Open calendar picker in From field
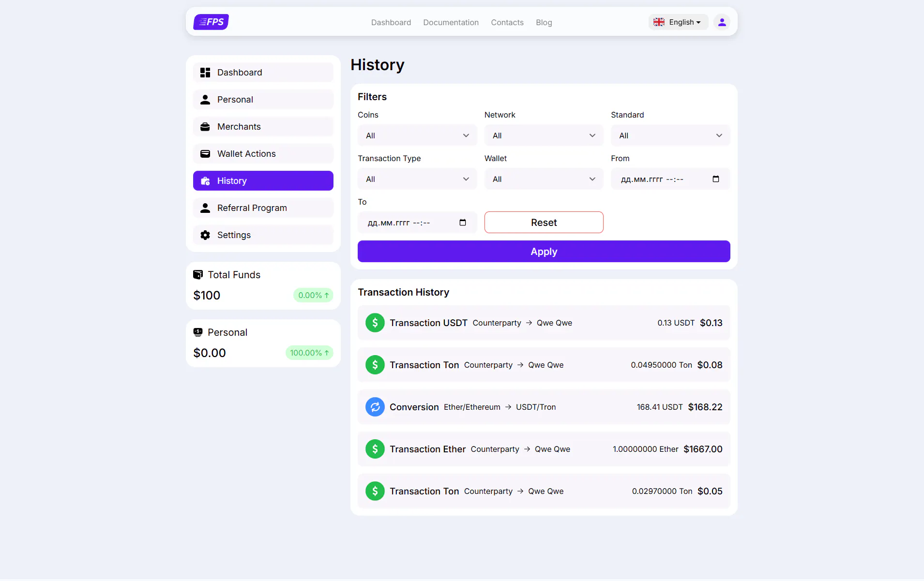The width and height of the screenshot is (924, 581). pos(716,179)
